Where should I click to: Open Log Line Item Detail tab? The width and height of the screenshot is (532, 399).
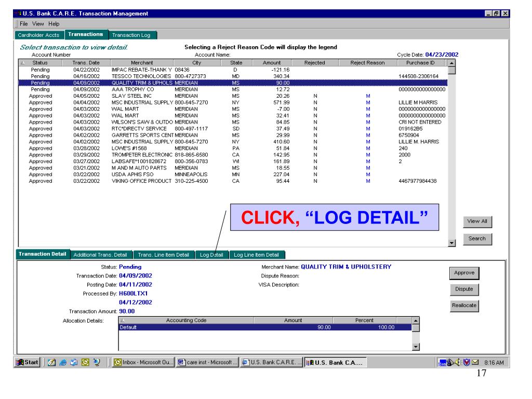tap(257, 255)
